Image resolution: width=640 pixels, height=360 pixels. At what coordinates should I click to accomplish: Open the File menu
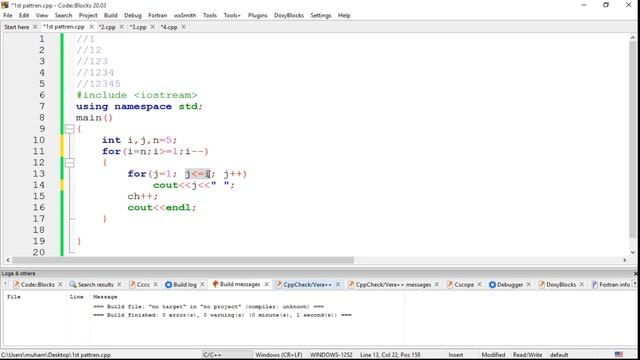(8, 16)
